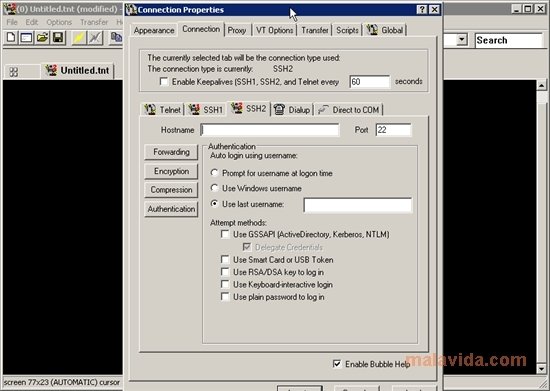
Task: Enable Use Keyboard-interactive login
Action: pyautogui.click(x=225, y=284)
